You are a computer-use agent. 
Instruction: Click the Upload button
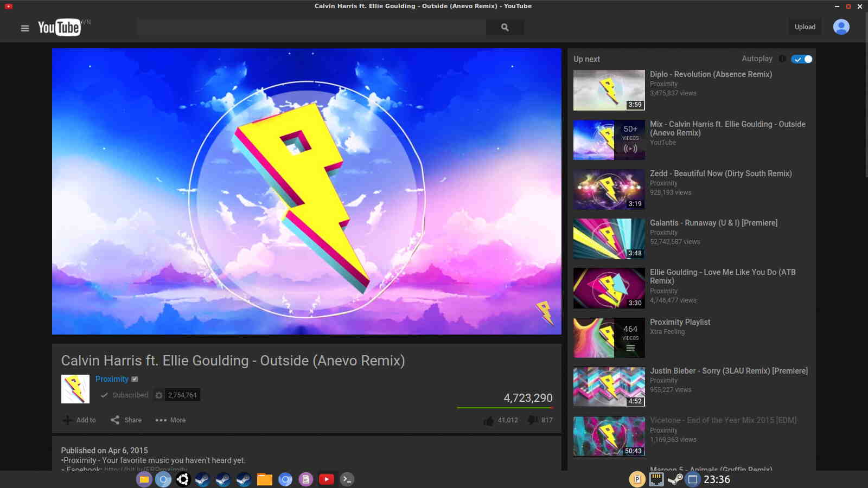click(805, 27)
